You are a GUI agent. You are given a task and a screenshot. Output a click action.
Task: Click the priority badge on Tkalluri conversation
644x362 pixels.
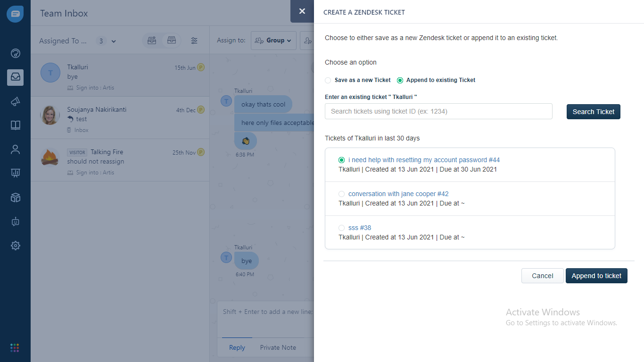(x=201, y=67)
